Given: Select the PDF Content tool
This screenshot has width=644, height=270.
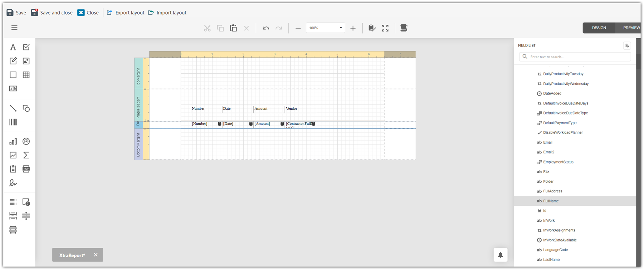Looking at the screenshot, I should (26, 169).
